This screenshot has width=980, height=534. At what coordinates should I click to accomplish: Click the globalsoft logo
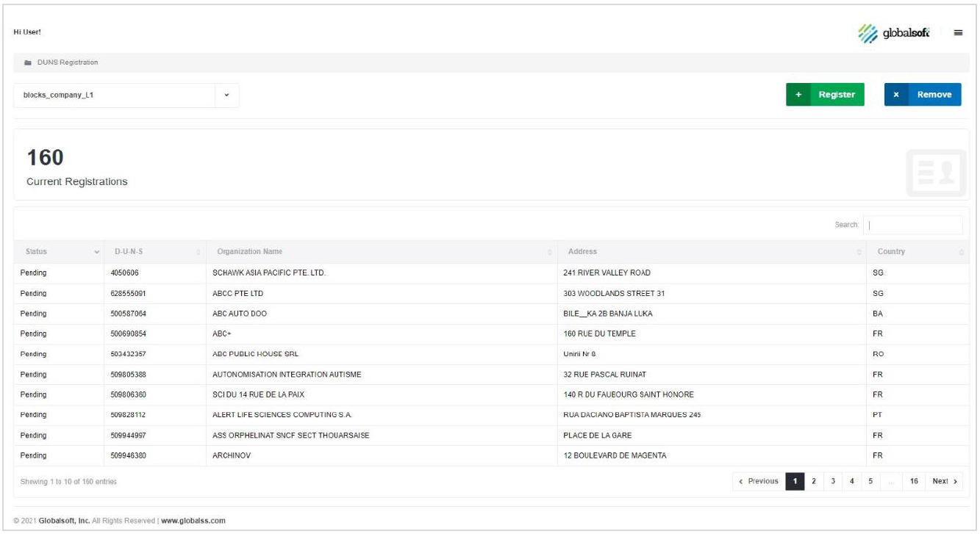tap(894, 32)
